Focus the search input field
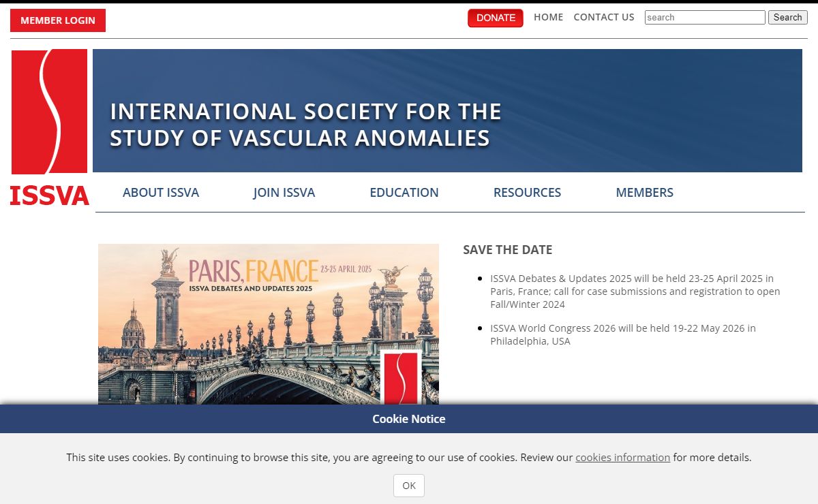This screenshot has height=504, width=818. [x=705, y=18]
